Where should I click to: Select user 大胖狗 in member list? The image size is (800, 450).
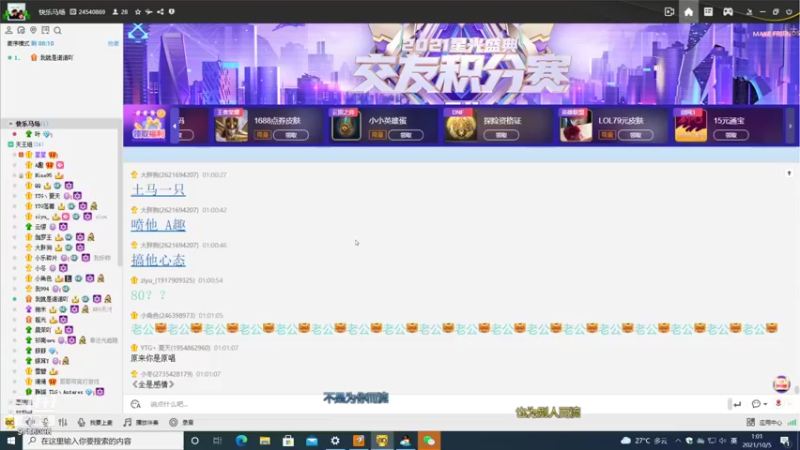click(x=43, y=247)
